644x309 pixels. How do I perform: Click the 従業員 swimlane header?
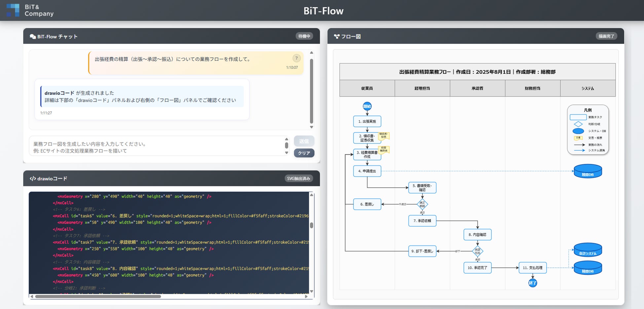click(x=367, y=88)
